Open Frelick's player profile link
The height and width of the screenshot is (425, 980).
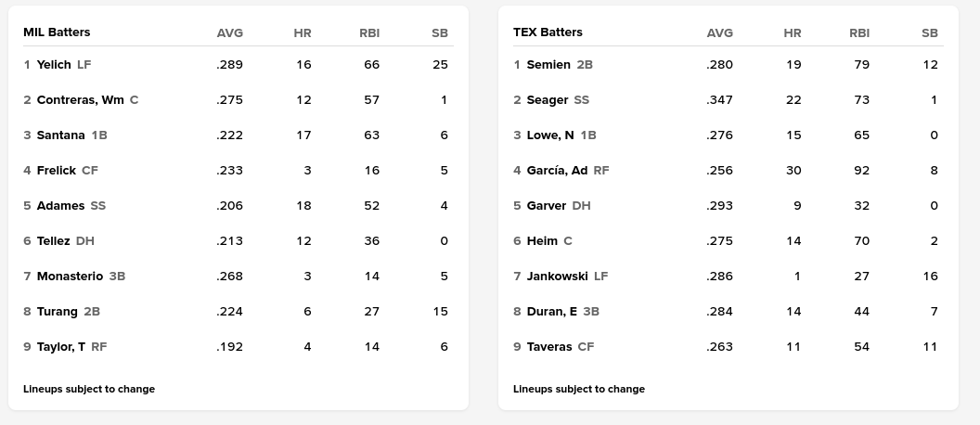pyautogui.click(x=56, y=171)
